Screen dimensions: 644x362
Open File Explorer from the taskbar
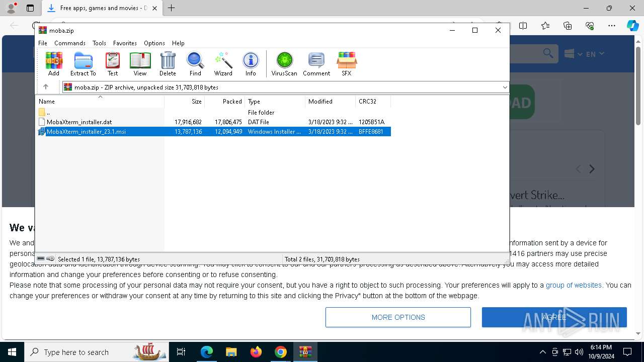pyautogui.click(x=231, y=352)
